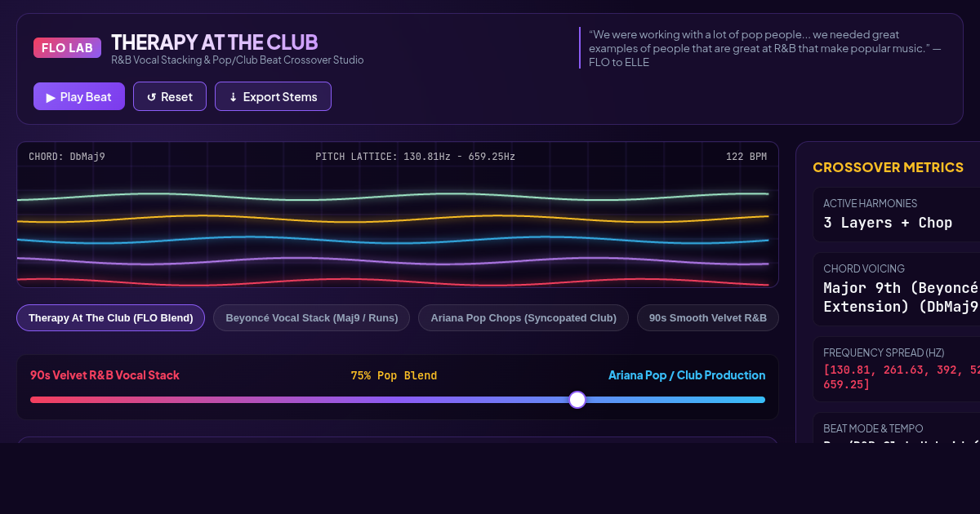
Task: Click the 75% Pop Blend value
Action: tap(394, 375)
